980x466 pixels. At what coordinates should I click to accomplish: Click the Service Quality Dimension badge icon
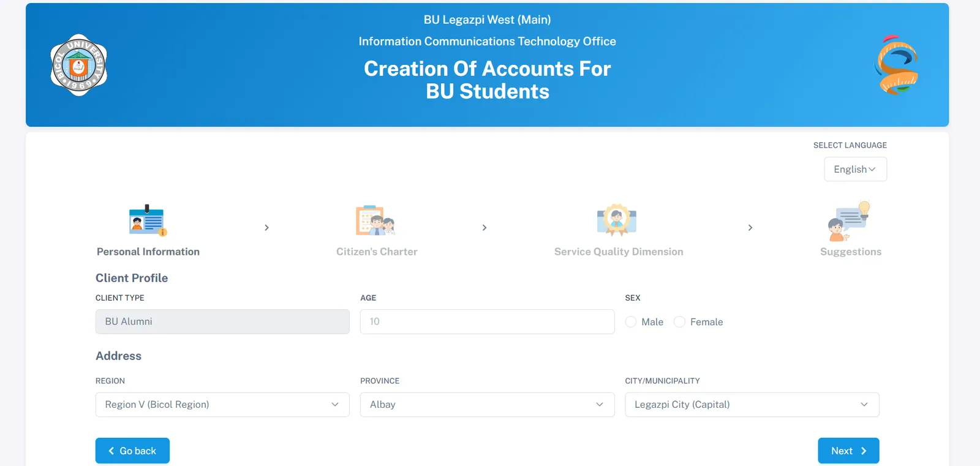click(617, 220)
